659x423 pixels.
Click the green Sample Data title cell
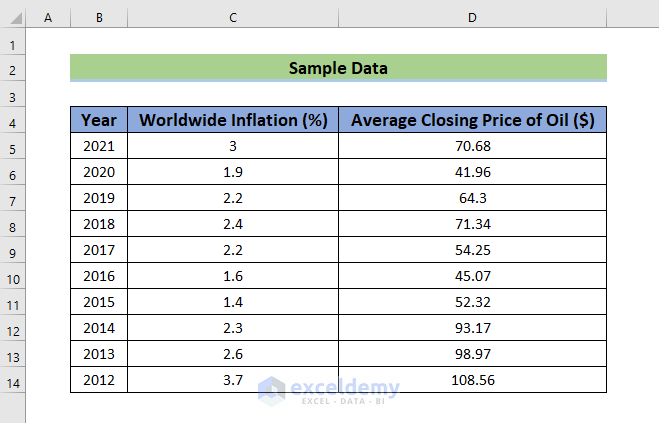point(338,68)
